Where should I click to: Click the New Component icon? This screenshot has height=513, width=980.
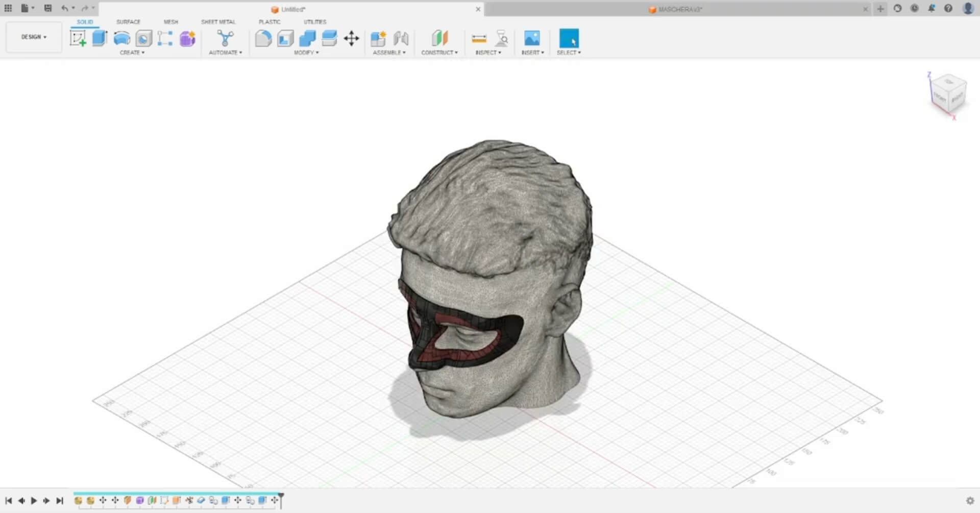click(378, 38)
